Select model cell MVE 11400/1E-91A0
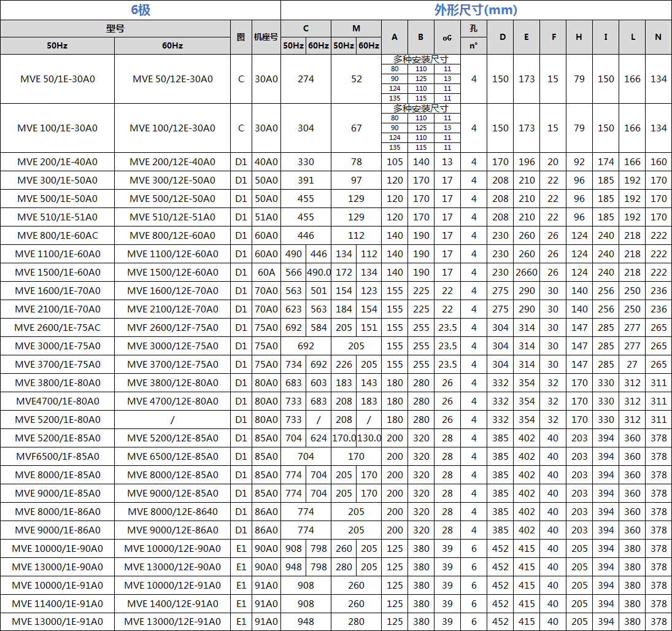This screenshot has height=631, width=672. click(x=57, y=604)
